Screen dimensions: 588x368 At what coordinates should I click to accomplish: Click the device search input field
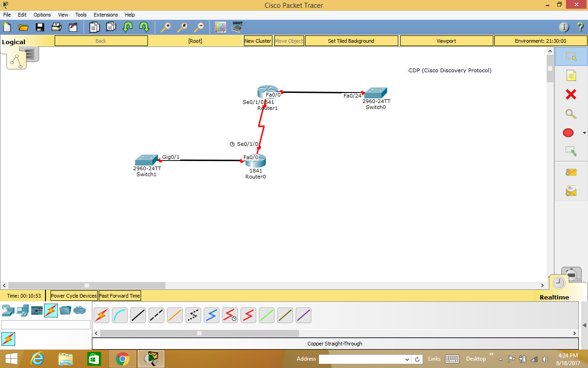tap(46, 325)
